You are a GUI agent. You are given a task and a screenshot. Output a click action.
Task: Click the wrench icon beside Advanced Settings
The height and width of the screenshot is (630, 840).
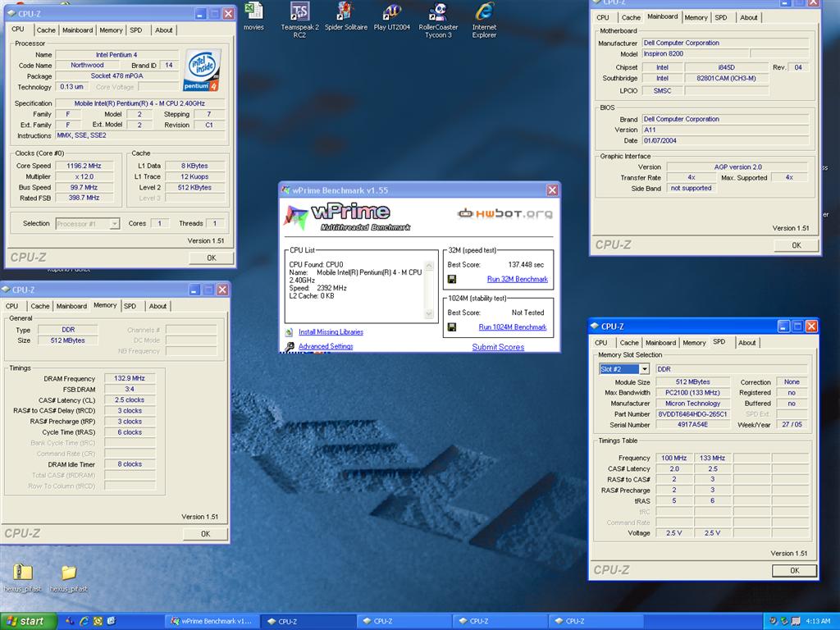pyautogui.click(x=290, y=347)
